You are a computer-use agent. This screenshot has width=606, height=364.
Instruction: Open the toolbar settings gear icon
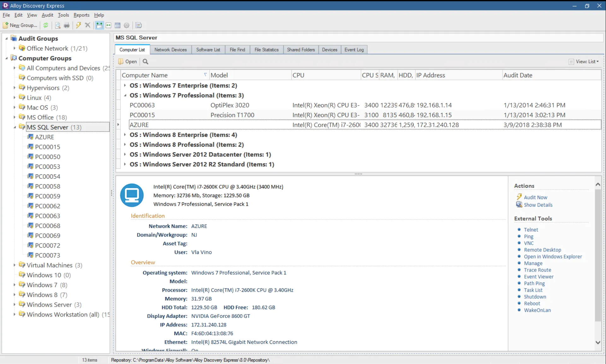click(127, 25)
